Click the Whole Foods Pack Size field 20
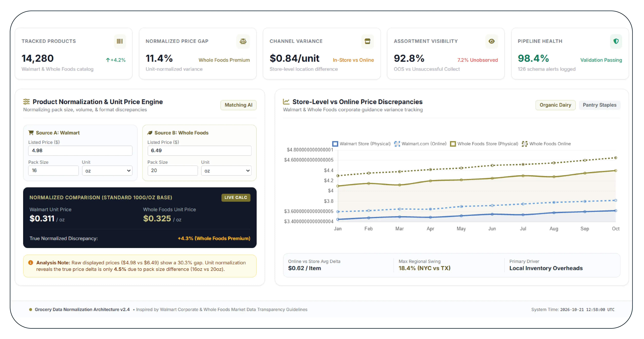This screenshot has width=644, height=339. tap(173, 170)
